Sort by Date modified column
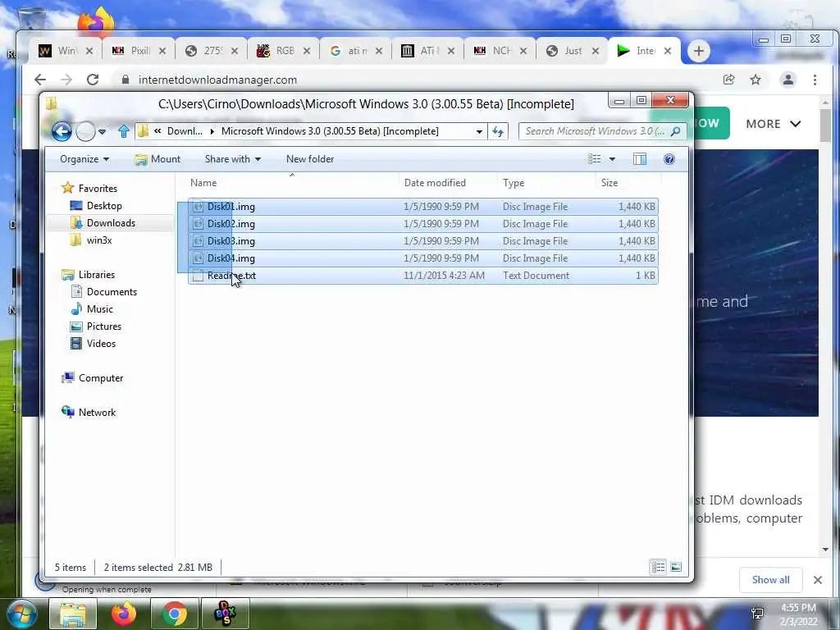The height and width of the screenshot is (630, 840). tap(448, 183)
